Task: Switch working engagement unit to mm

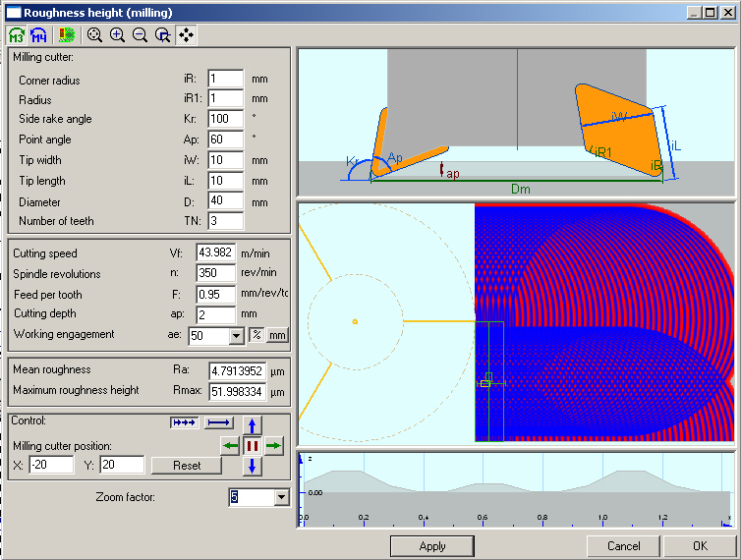Action: point(277,335)
